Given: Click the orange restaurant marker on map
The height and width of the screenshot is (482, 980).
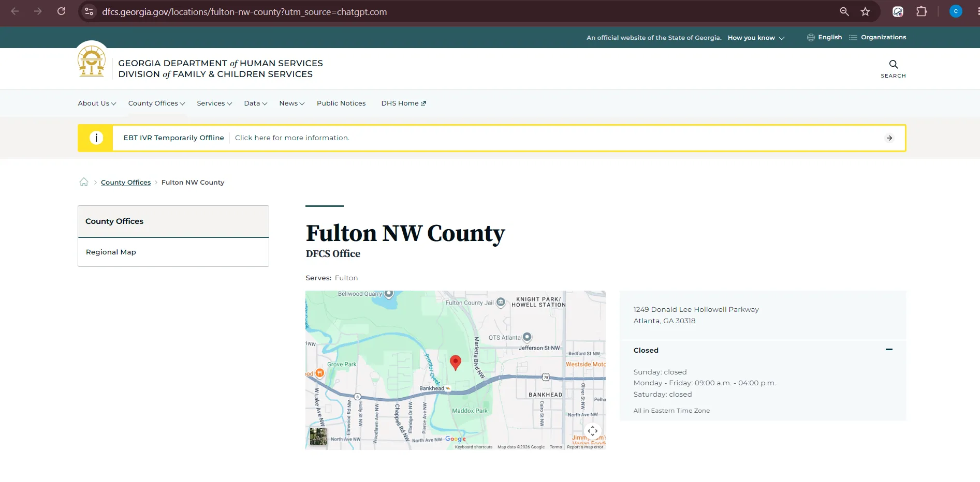Looking at the screenshot, I should (x=319, y=373).
